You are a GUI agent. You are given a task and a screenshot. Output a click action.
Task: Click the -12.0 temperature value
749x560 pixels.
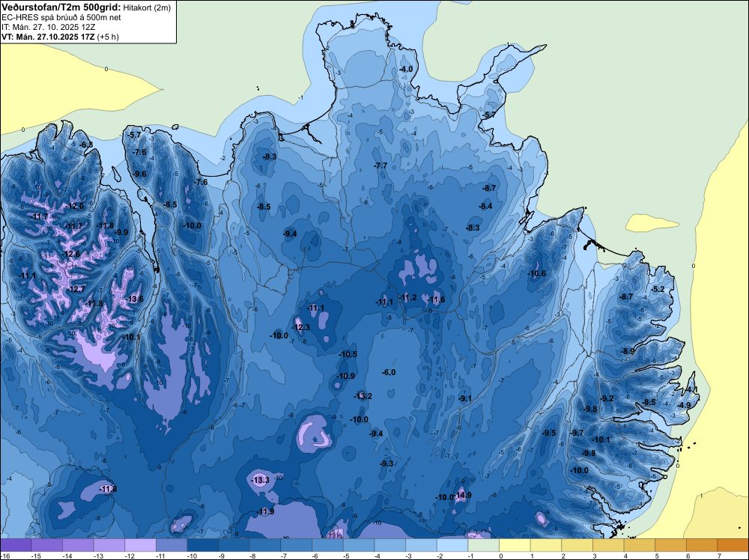coord(75,206)
